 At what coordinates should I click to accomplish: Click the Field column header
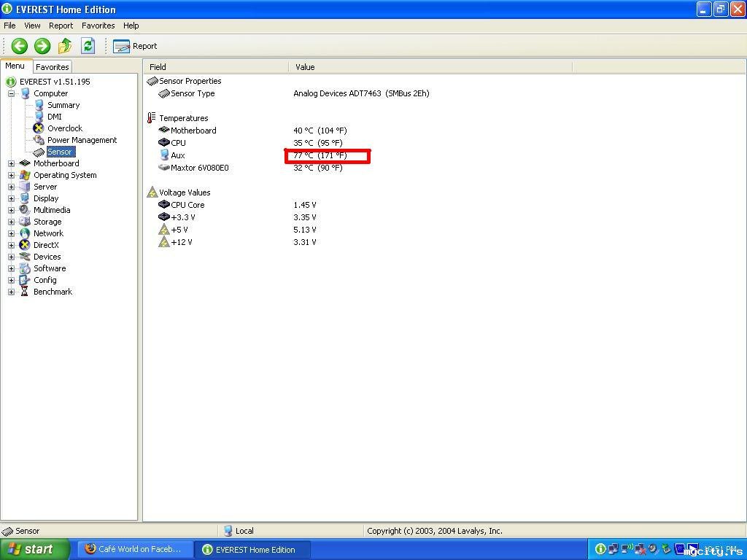coord(216,67)
